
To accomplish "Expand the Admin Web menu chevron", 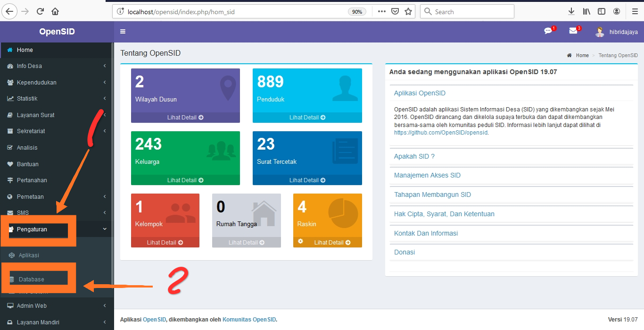I will click(x=105, y=306).
